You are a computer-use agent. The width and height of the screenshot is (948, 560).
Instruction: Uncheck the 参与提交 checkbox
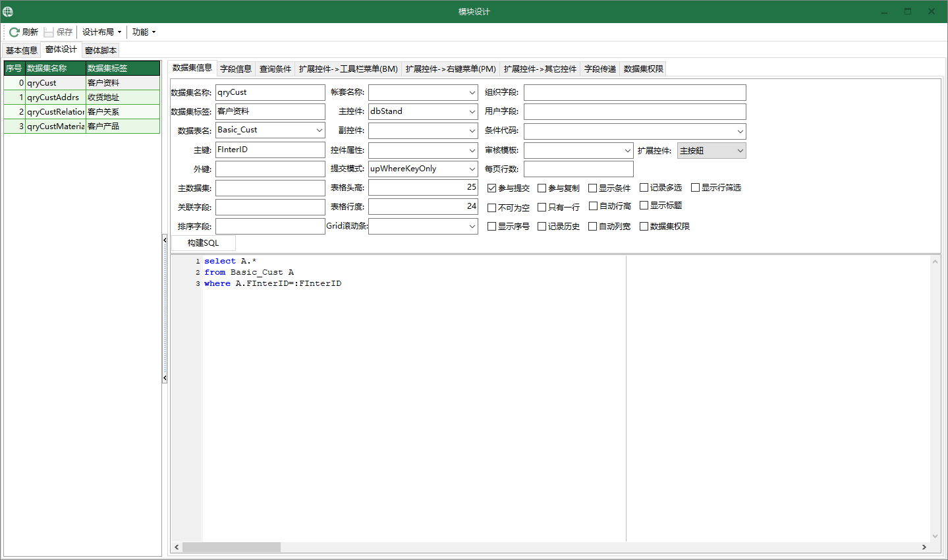[491, 188]
